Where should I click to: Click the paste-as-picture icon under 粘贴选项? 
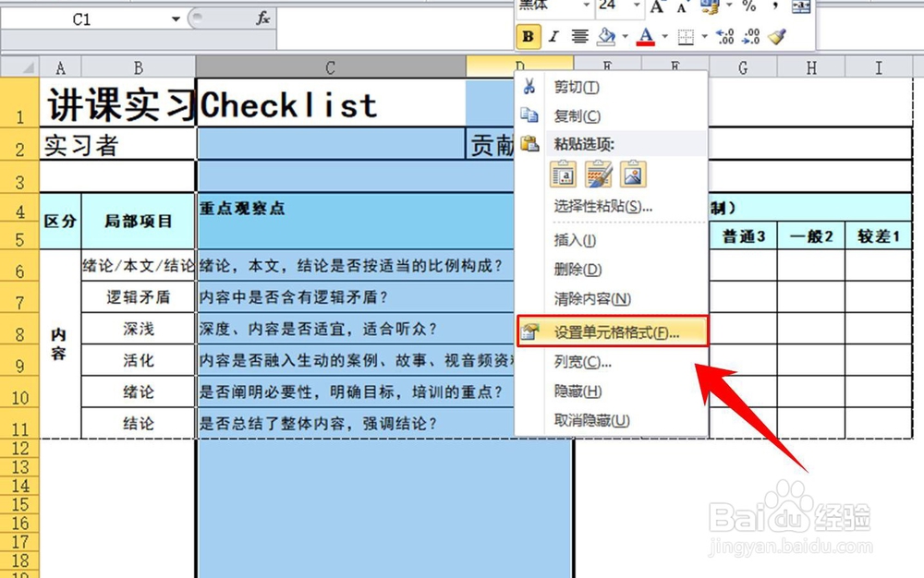[633, 175]
